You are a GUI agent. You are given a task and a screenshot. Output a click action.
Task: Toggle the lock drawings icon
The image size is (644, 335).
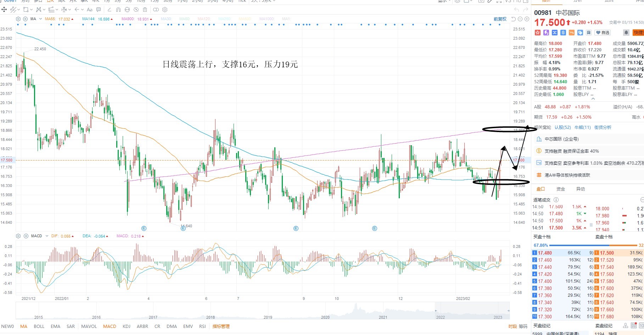(127, 10)
